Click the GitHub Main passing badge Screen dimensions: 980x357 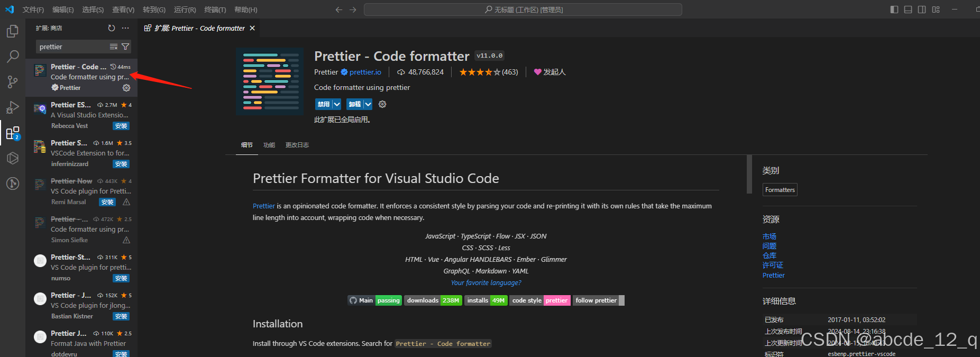pyautogui.click(x=375, y=300)
